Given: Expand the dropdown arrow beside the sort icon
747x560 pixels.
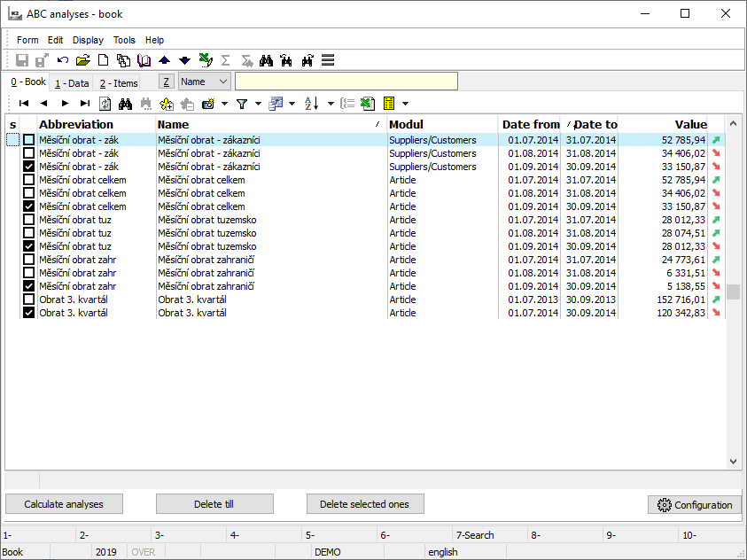Looking at the screenshot, I should pyautogui.click(x=330, y=104).
